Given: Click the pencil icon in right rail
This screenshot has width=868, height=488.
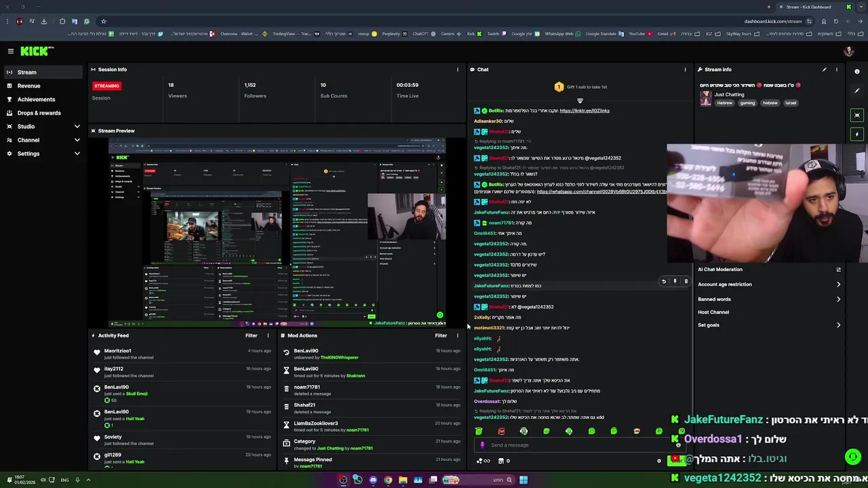Looking at the screenshot, I should pyautogui.click(x=857, y=91).
